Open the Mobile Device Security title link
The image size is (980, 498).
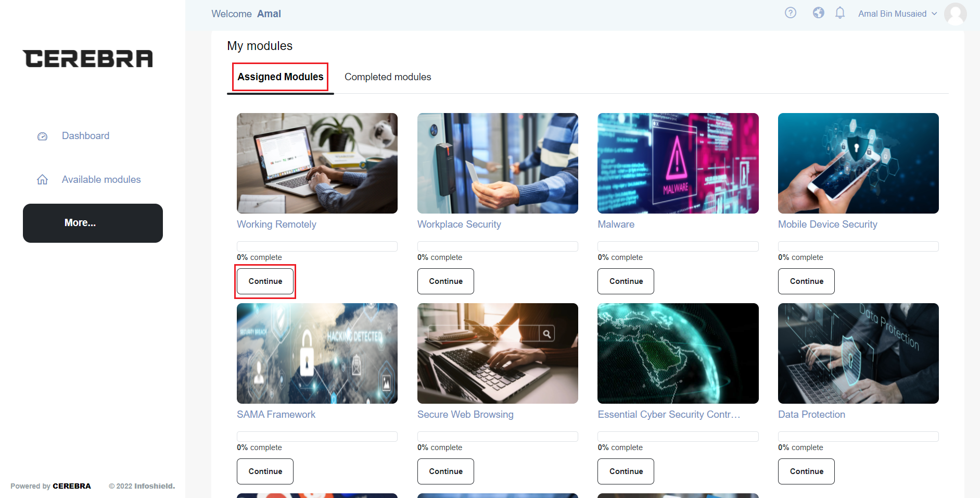tap(828, 225)
